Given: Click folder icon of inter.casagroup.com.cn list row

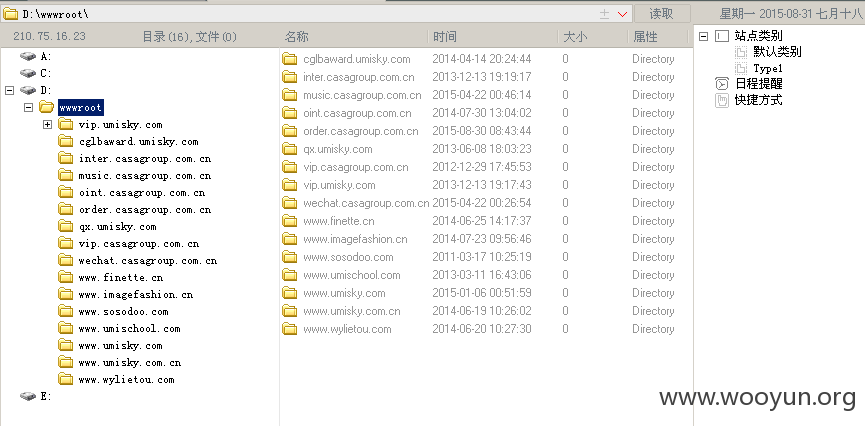Looking at the screenshot, I should tap(290, 77).
